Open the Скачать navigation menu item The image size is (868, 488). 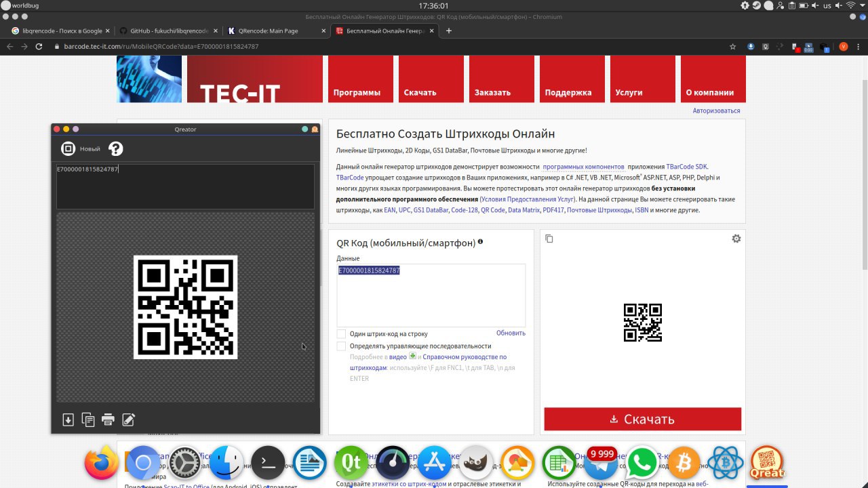431,79
